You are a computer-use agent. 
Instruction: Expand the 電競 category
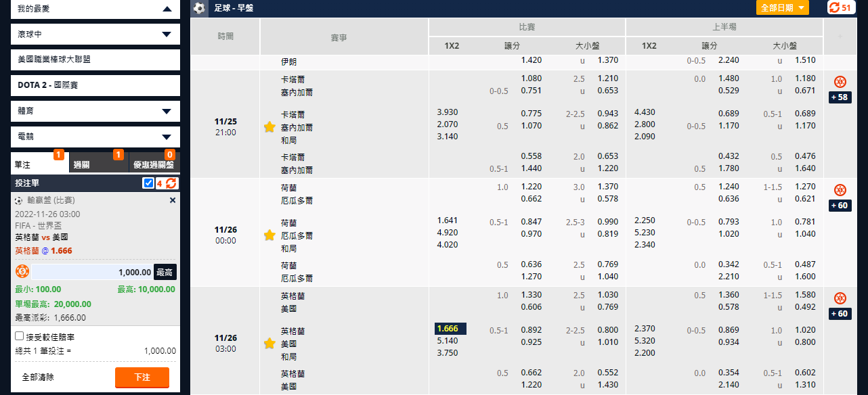click(95, 137)
